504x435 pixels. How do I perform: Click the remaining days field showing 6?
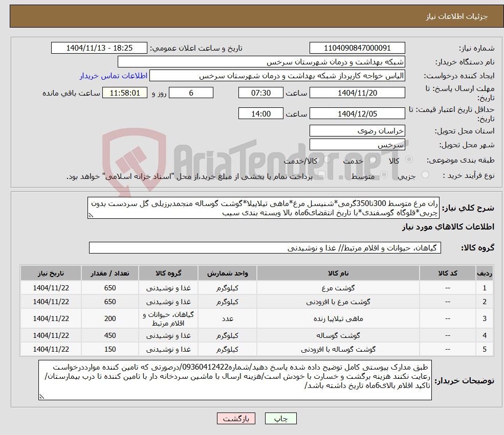[191, 93]
